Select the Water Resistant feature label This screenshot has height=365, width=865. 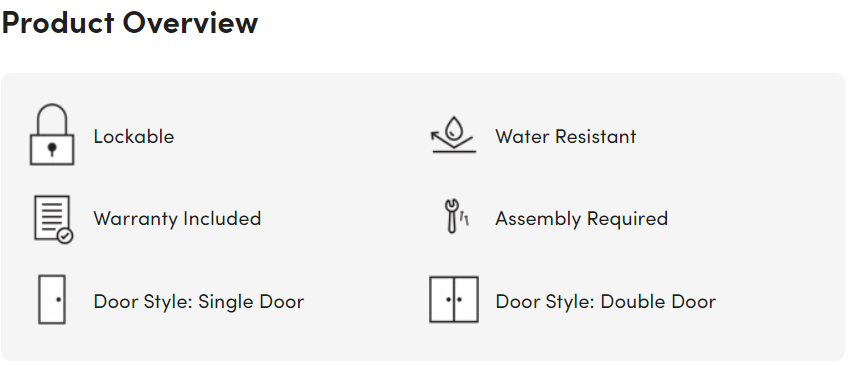565,136
